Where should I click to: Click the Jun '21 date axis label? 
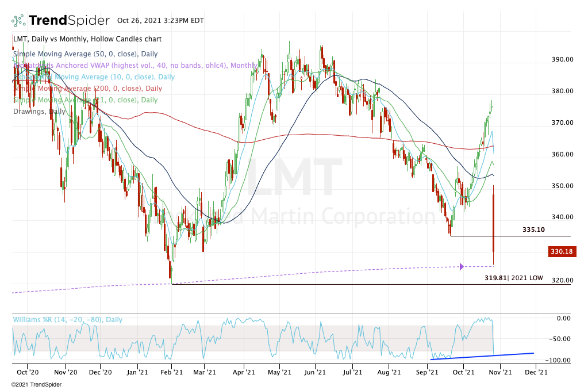pyautogui.click(x=315, y=372)
